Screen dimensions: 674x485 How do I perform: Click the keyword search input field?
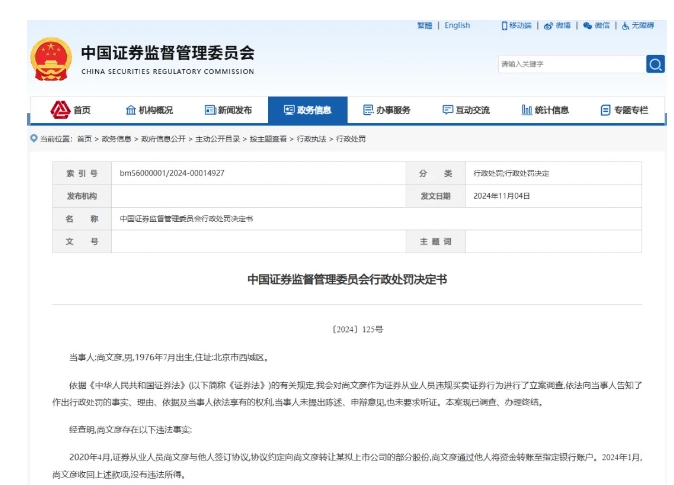point(572,64)
